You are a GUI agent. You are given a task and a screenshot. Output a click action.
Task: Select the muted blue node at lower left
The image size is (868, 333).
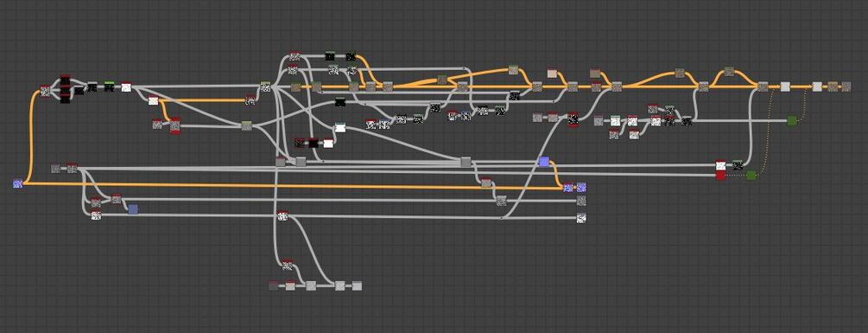click(133, 209)
